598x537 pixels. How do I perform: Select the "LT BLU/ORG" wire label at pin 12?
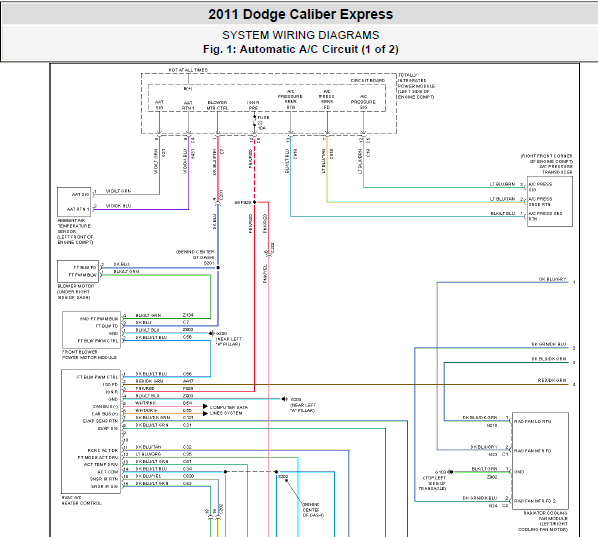coord(148,454)
